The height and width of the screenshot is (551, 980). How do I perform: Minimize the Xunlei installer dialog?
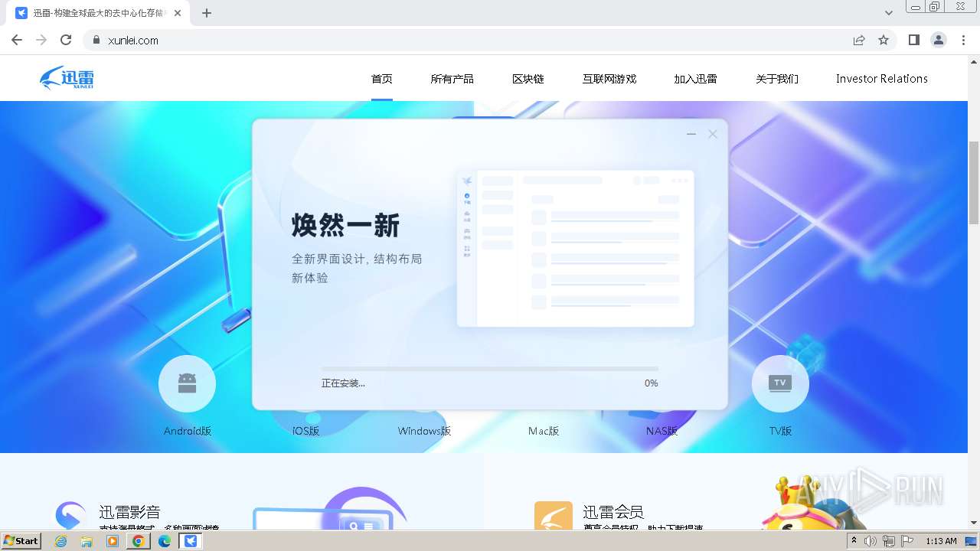coord(691,134)
